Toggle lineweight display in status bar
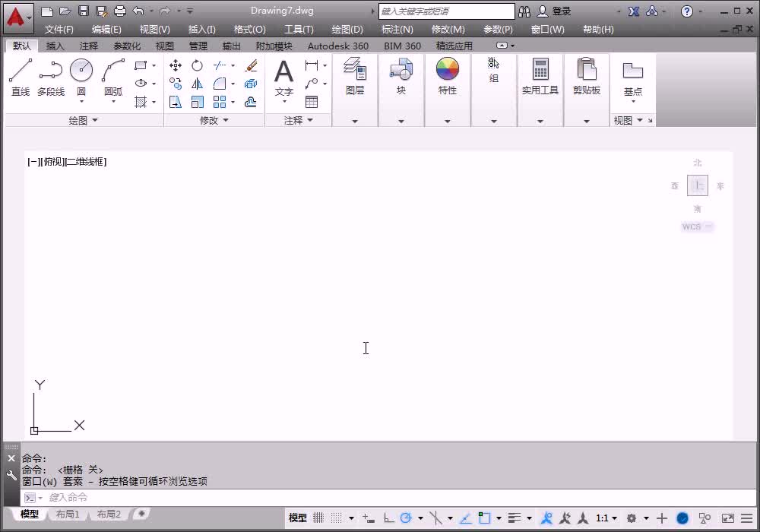Viewport: 760px width, 532px height. pyautogui.click(x=515, y=518)
